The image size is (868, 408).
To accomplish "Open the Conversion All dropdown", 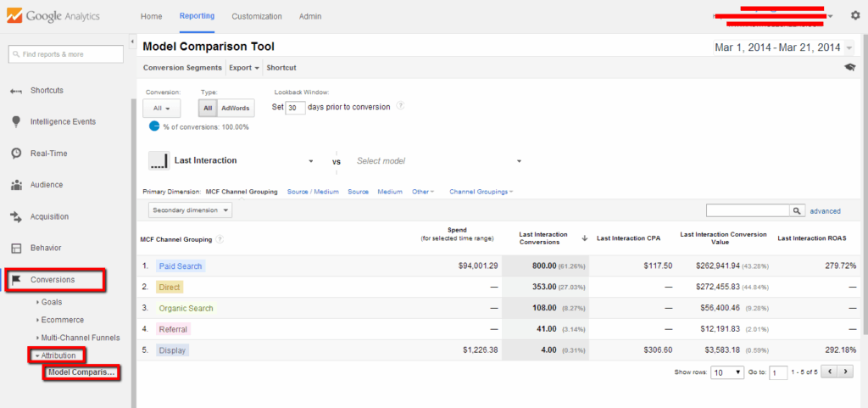I will [162, 109].
